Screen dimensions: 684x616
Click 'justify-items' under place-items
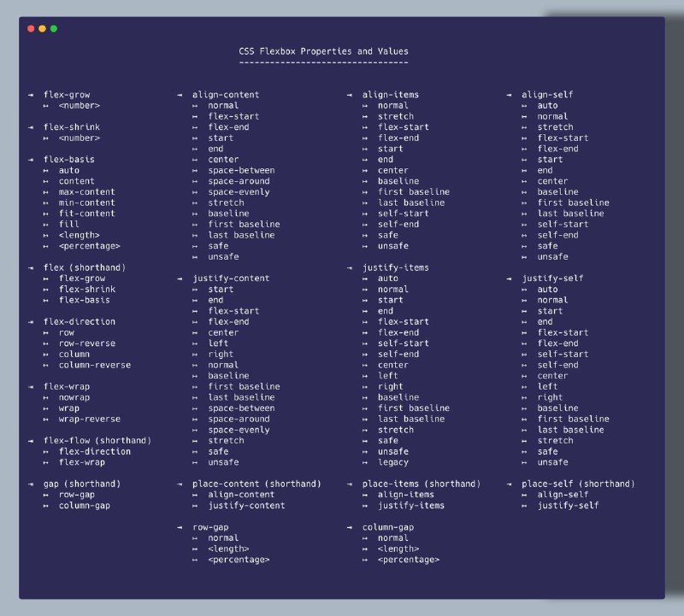click(411, 506)
